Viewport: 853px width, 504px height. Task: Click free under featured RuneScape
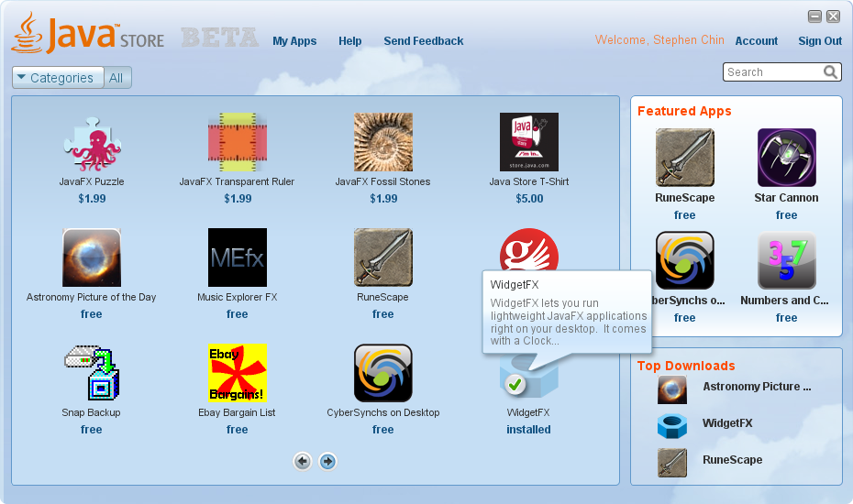(685, 214)
